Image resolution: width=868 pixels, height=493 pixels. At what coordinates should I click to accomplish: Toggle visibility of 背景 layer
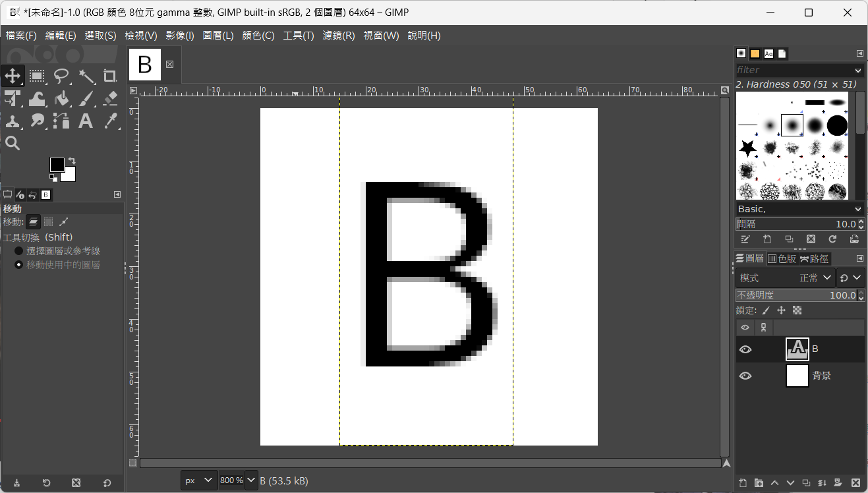coord(745,376)
